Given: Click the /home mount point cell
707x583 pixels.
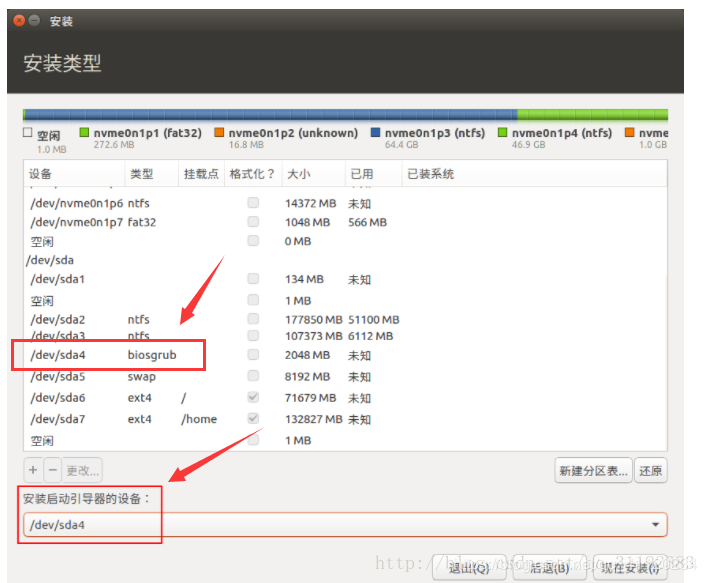Looking at the screenshot, I should click(199, 419).
